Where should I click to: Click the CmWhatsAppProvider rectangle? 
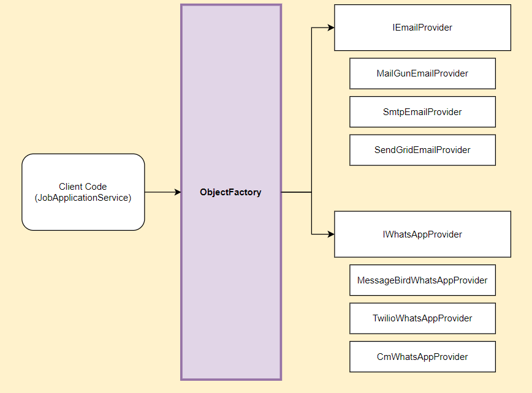click(x=422, y=356)
